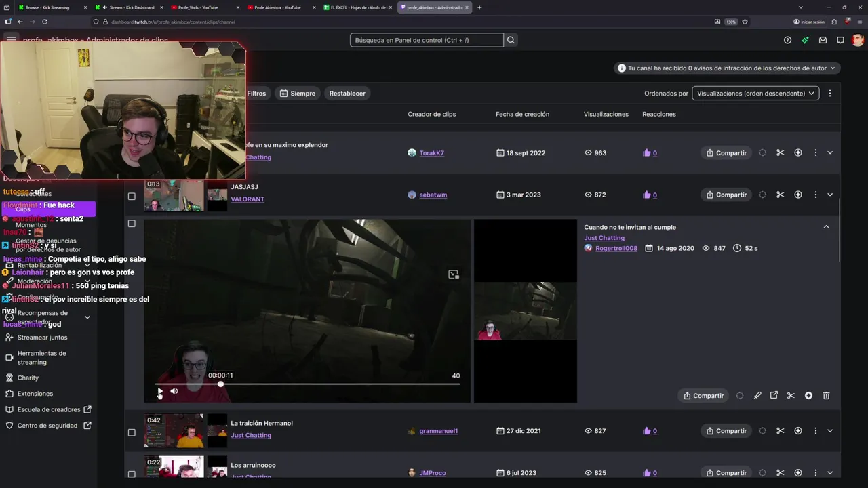Switch to Profe_Vods - YouTube tab
Viewport: 868px width, 488px height.
click(205, 7)
